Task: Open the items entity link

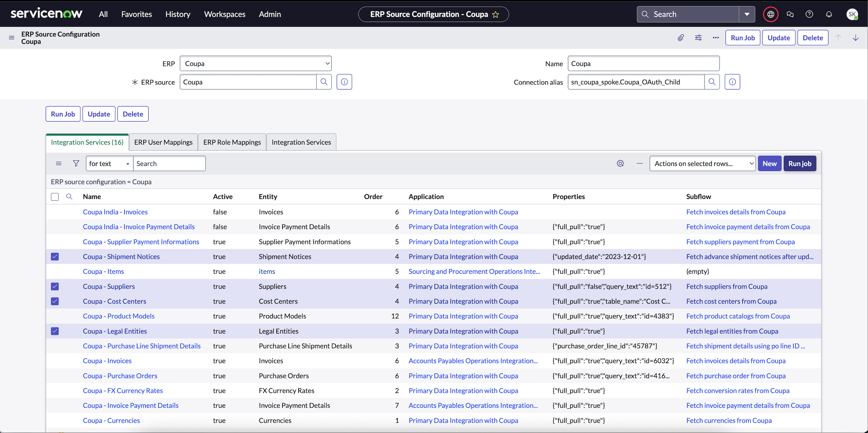Action: pos(267,271)
